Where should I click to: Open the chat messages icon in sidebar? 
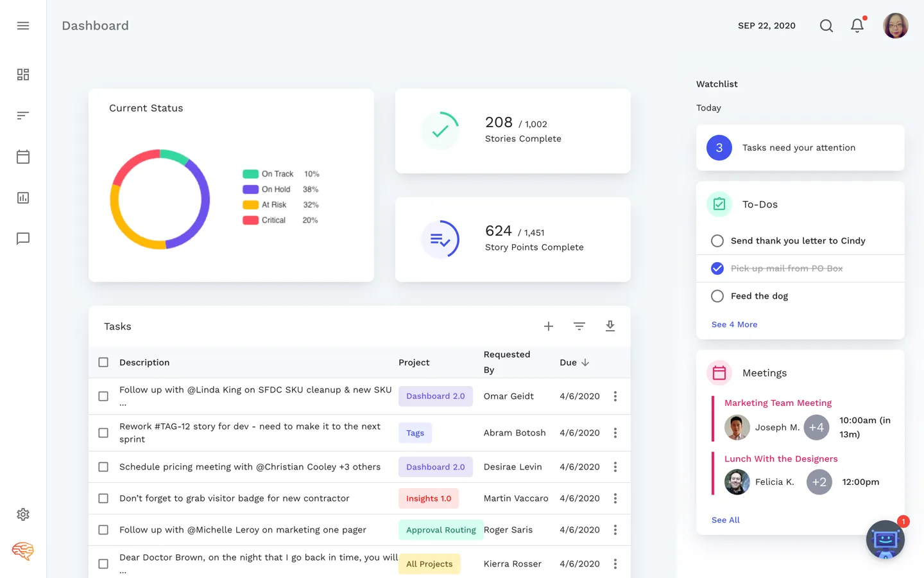point(23,239)
